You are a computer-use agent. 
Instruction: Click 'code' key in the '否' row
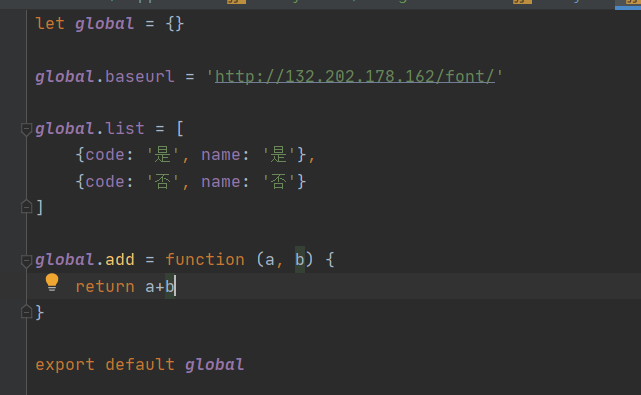105,182
